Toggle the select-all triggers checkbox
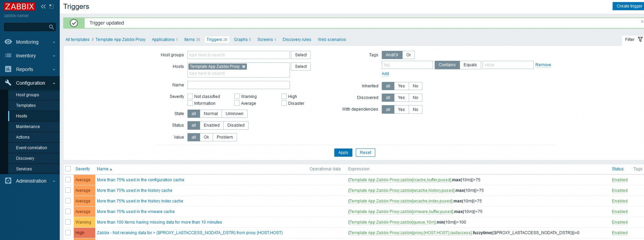The width and height of the screenshot is (644, 240). (x=68, y=169)
